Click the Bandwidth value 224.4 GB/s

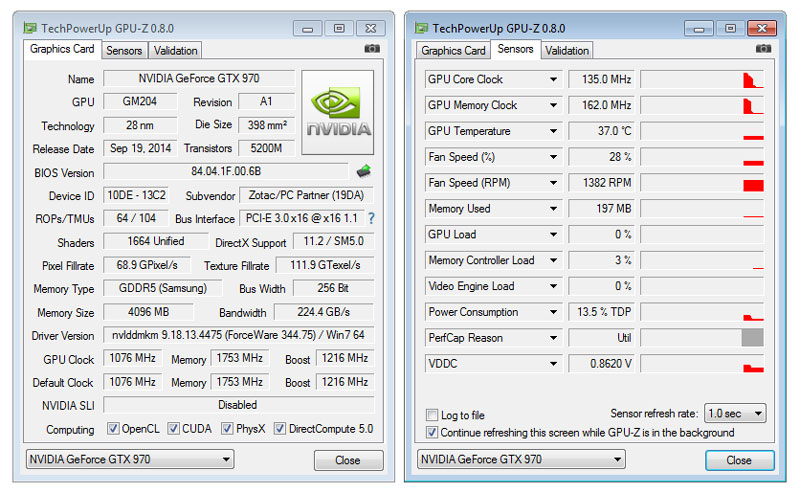coord(323,312)
